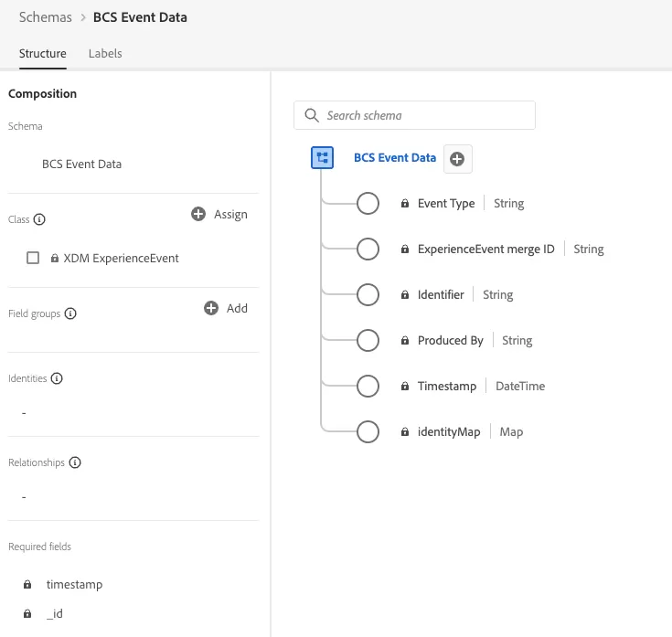Click lock icon beside identityMap

pyautogui.click(x=404, y=431)
